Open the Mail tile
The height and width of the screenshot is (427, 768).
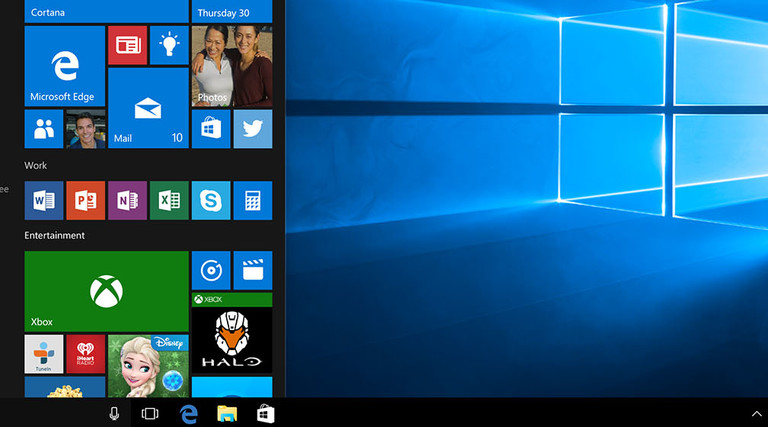pyautogui.click(x=148, y=108)
